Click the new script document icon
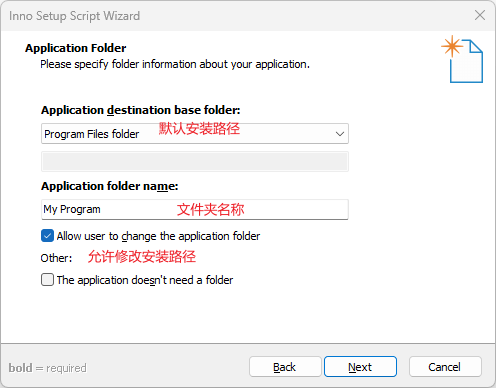The width and height of the screenshot is (496, 388). click(462, 59)
